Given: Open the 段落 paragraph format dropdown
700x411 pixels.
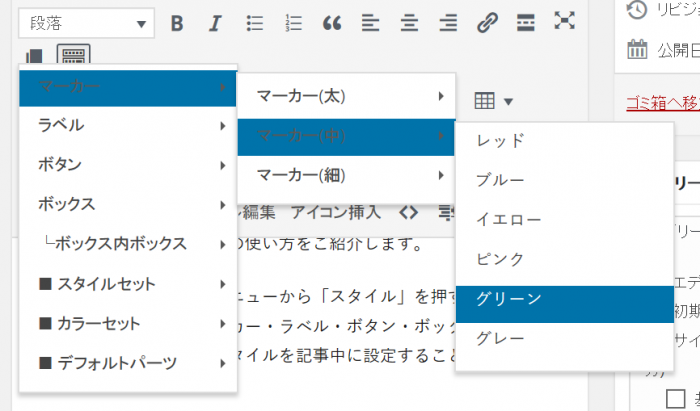Looking at the screenshot, I should point(86,22).
